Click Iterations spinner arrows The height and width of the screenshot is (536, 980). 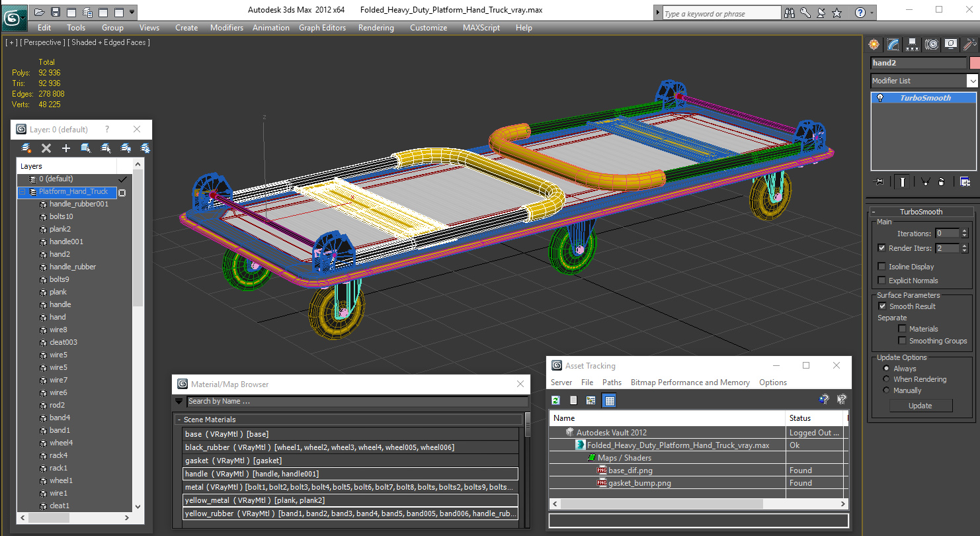point(964,234)
